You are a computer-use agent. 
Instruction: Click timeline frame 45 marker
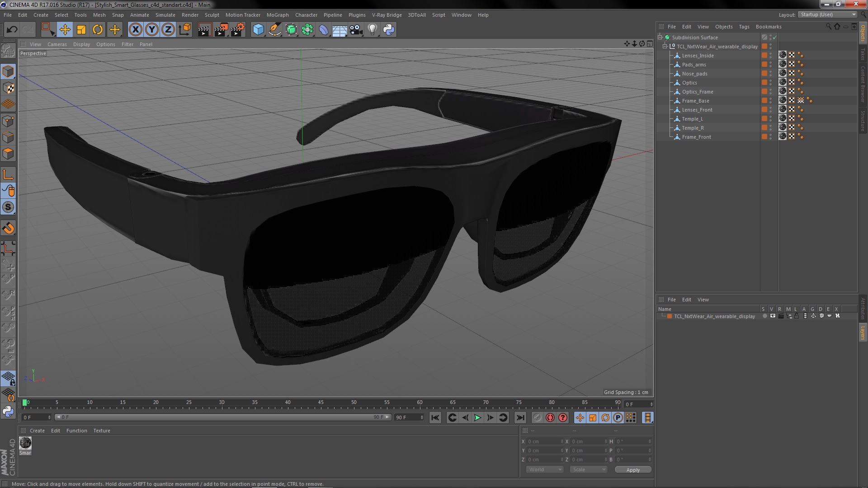(x=321, y=403)
